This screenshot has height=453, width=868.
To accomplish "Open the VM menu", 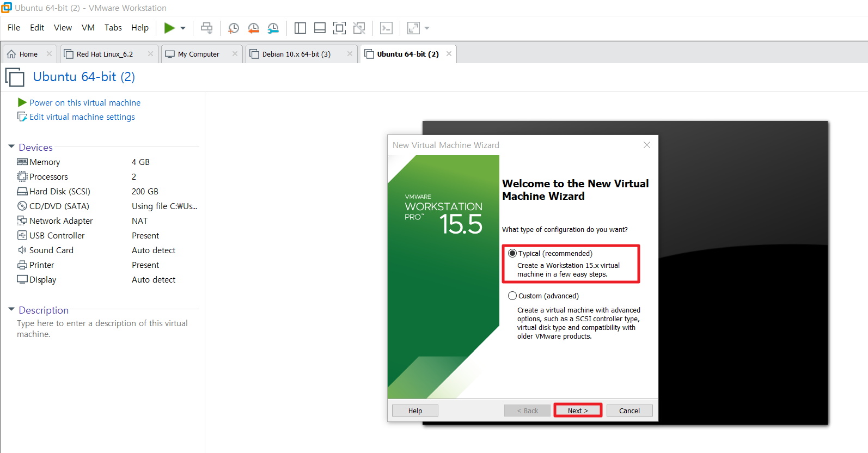I will 88,28.
